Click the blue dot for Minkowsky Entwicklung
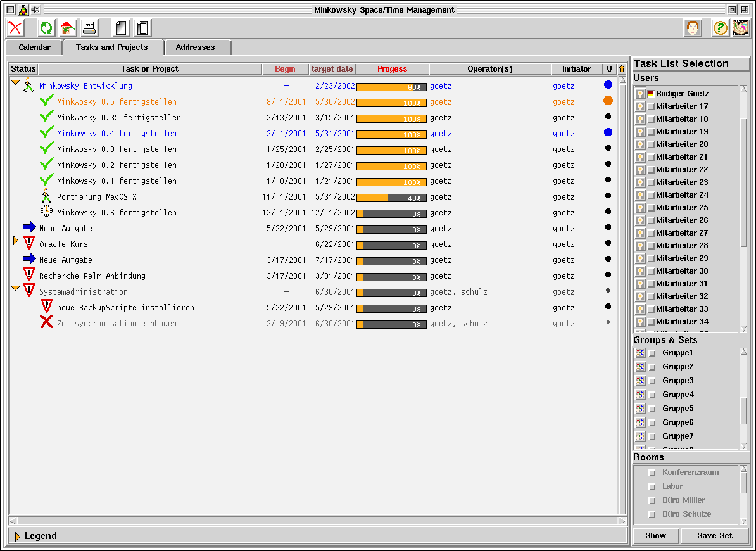This screenshot has height=551, width=756. [608, 85]
